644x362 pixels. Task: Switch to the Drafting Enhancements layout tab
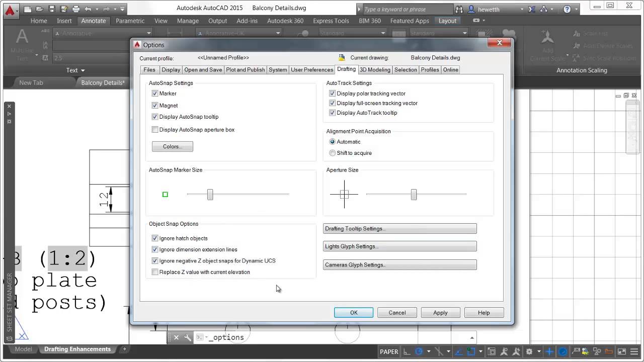pos(77,349)
